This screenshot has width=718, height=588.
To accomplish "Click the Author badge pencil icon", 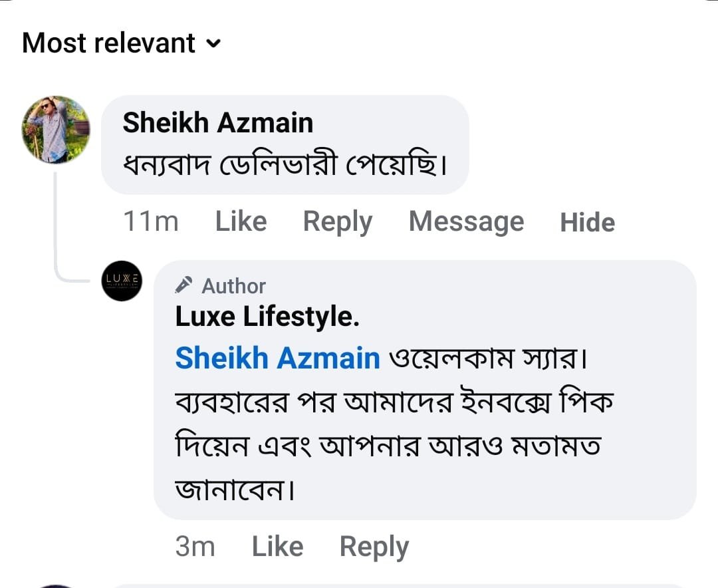I will tap(183, 286).
